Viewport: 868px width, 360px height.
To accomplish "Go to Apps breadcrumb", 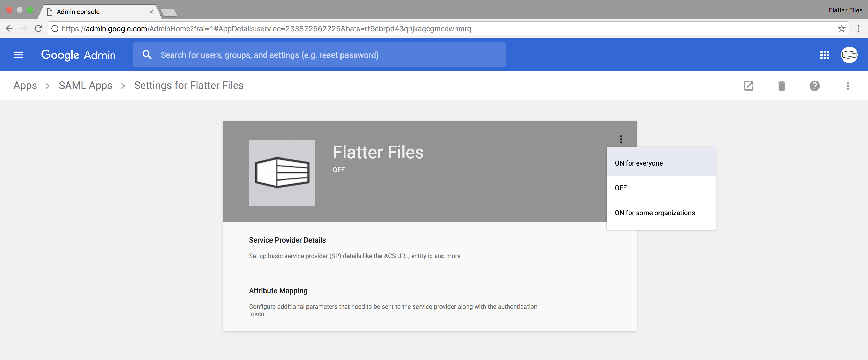I will (x=25, y=85).
